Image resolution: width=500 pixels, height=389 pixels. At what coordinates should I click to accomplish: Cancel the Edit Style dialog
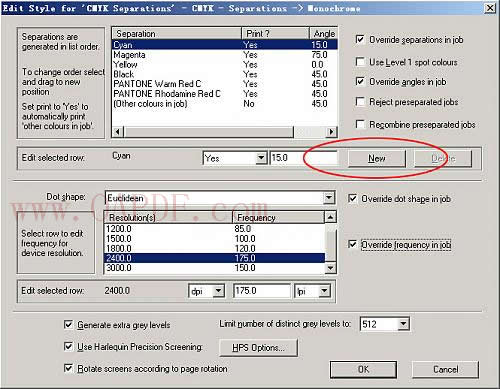pos(446,369)
